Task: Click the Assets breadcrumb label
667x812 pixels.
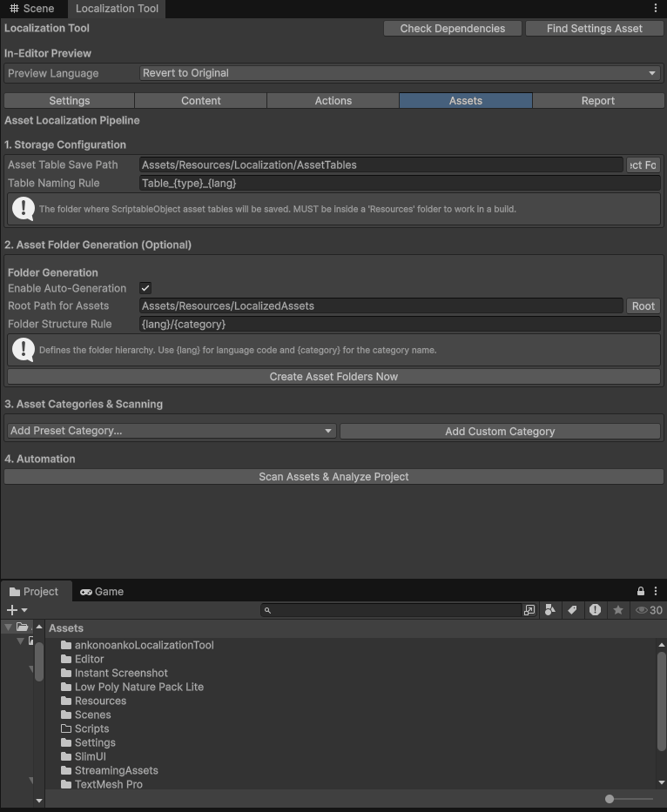Action: click(x=66, y=627)
